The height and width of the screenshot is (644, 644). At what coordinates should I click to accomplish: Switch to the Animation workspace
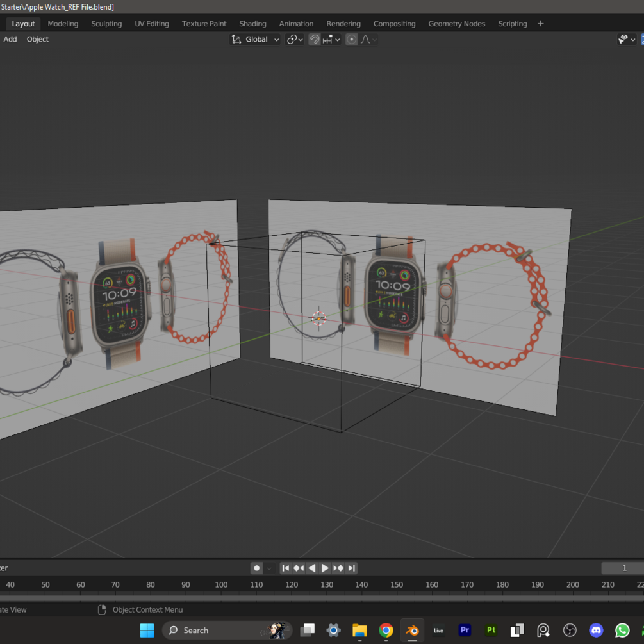[296, 24]
